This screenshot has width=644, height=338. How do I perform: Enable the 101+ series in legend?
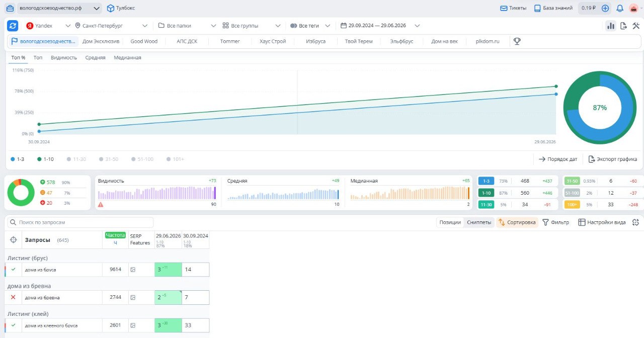pyautogui.click(x=175, y=159)
